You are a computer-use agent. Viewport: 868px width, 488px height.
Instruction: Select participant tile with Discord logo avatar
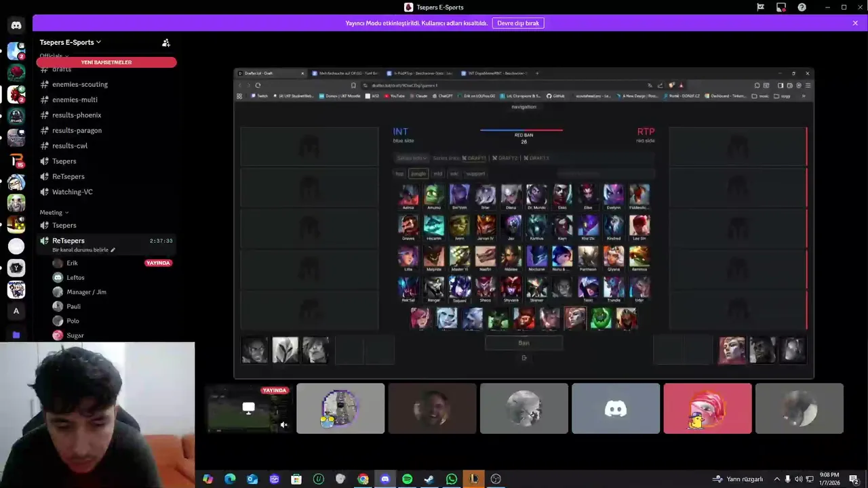616,409
